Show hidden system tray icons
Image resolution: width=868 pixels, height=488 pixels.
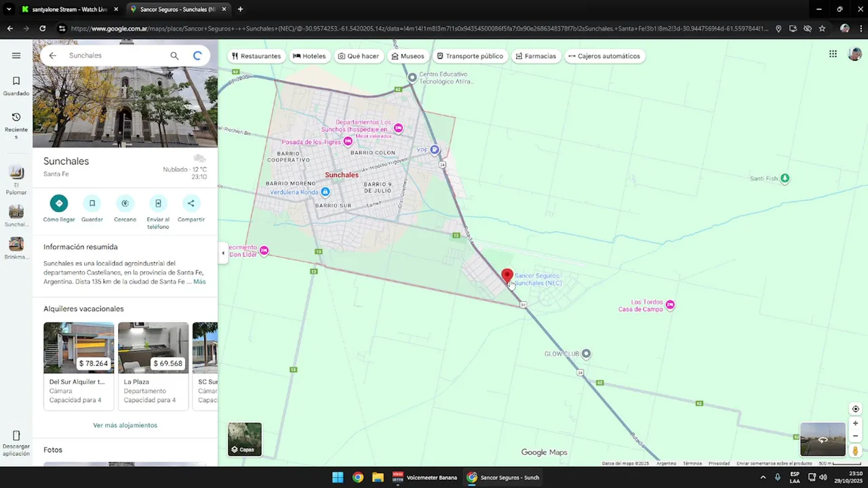763,477
